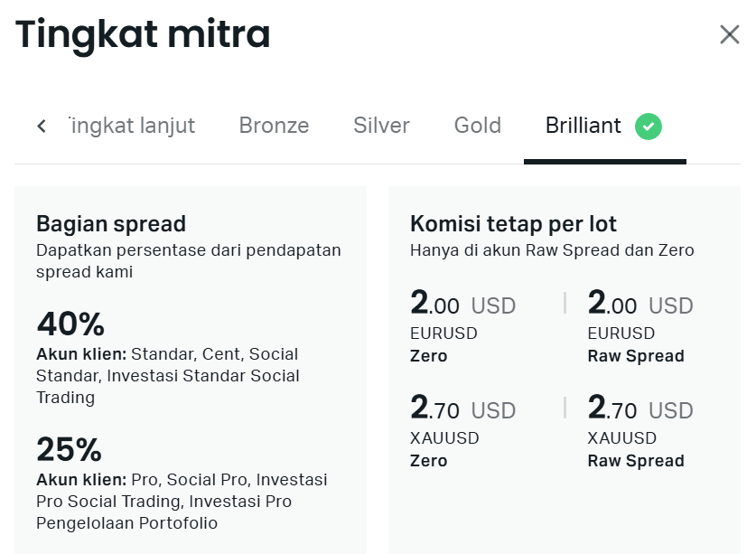The height and width of the screenshot is (554, 756).
Task: Switch to the Bronze tier tab
Action: coord(274,127)
